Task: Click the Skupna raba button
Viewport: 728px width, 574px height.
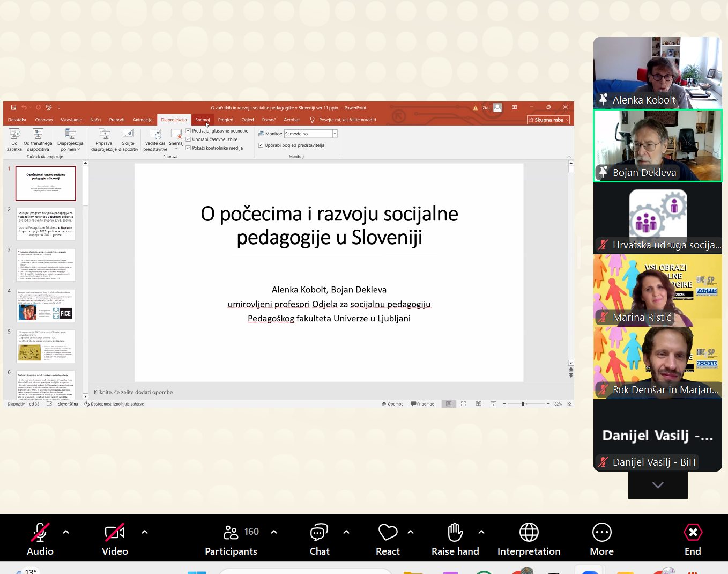Action: (x=548, y=120)
